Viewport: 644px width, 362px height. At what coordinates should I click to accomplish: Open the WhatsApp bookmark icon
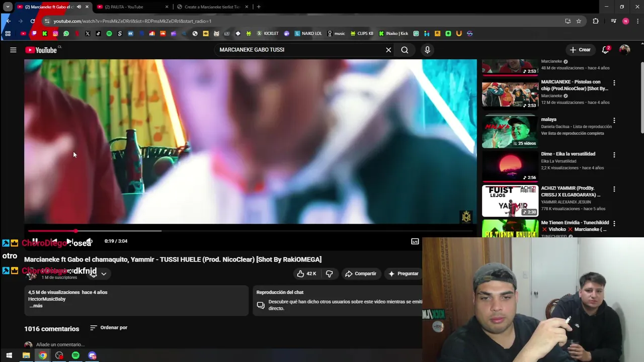(66, 34)
